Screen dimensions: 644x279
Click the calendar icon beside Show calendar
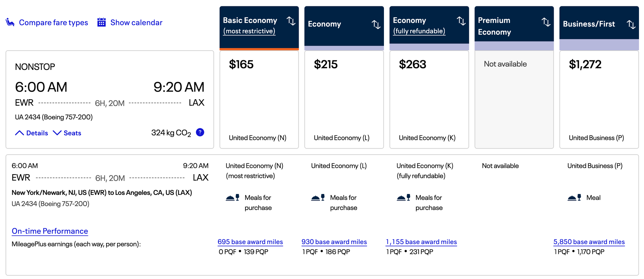tap(101, 22)
